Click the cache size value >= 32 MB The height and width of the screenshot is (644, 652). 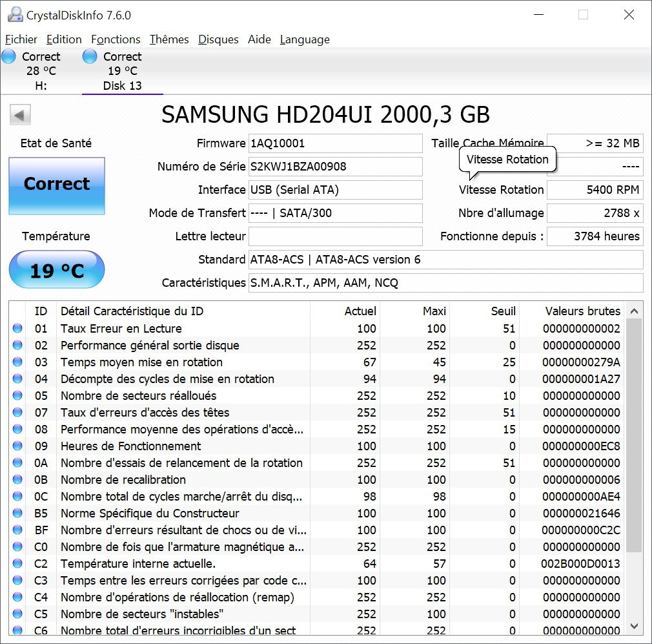click(595, 143)
